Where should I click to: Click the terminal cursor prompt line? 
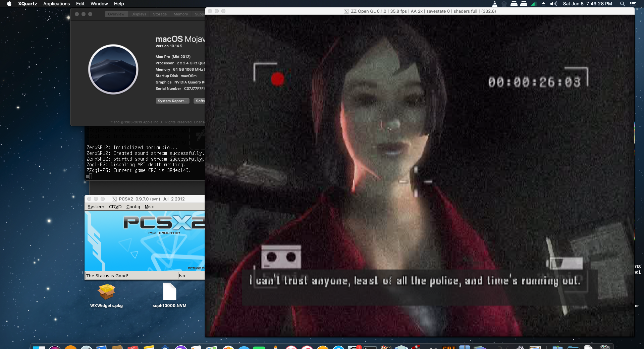pyautogui.click(x=89, y=176)
